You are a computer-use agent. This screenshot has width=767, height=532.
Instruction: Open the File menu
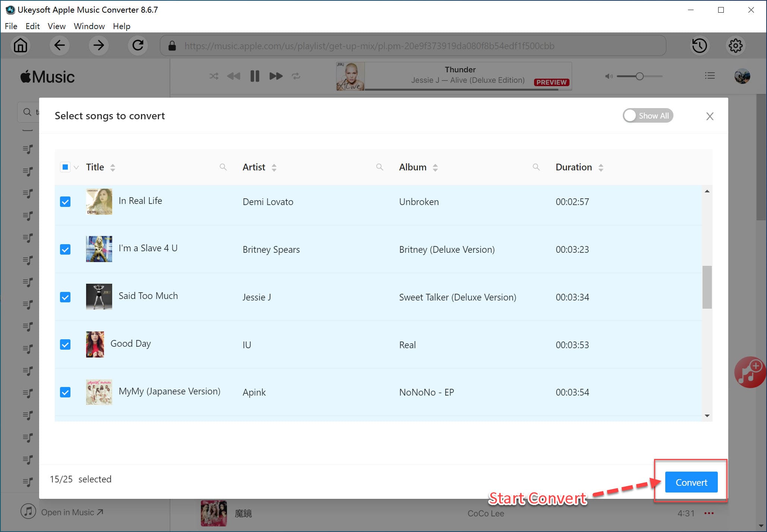(10, 26)
